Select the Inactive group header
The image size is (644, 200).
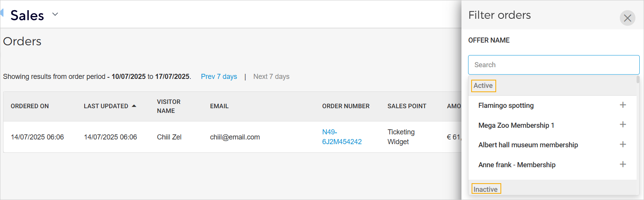486,189
